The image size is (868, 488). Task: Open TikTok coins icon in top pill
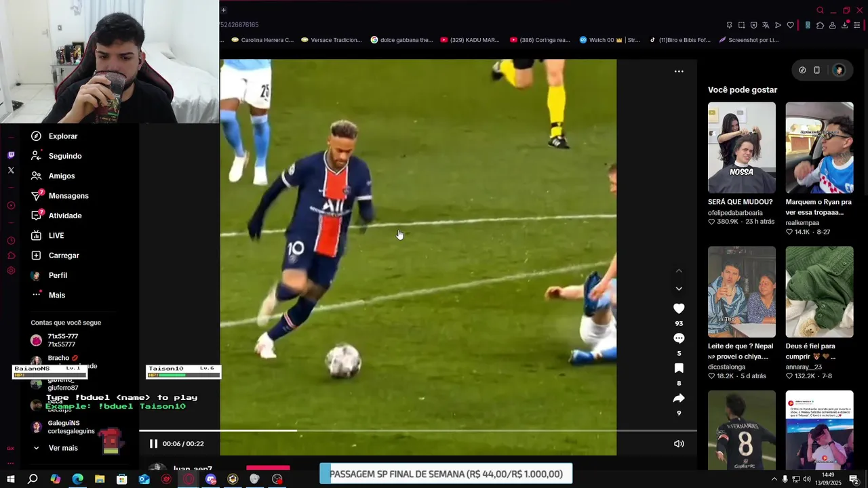point(802,70)
